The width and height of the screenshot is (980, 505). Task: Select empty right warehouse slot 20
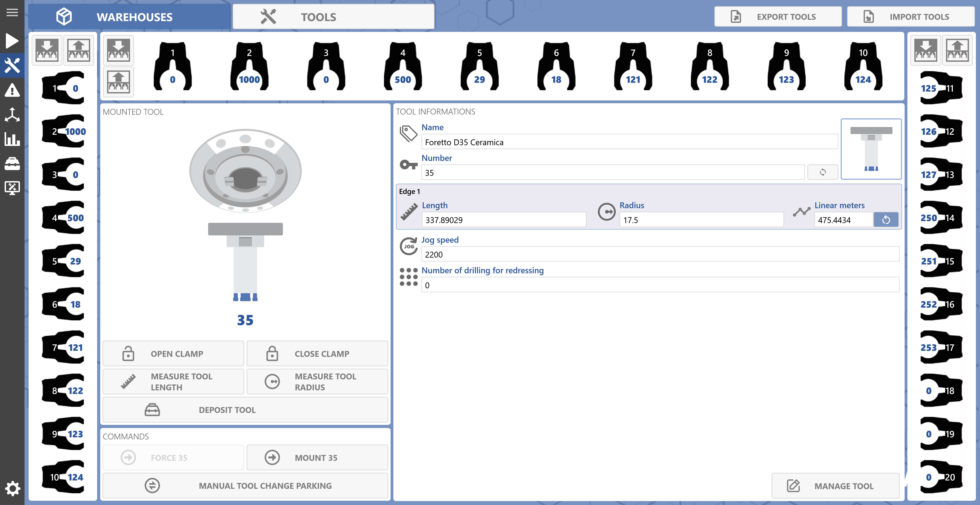tap(941, 477)
